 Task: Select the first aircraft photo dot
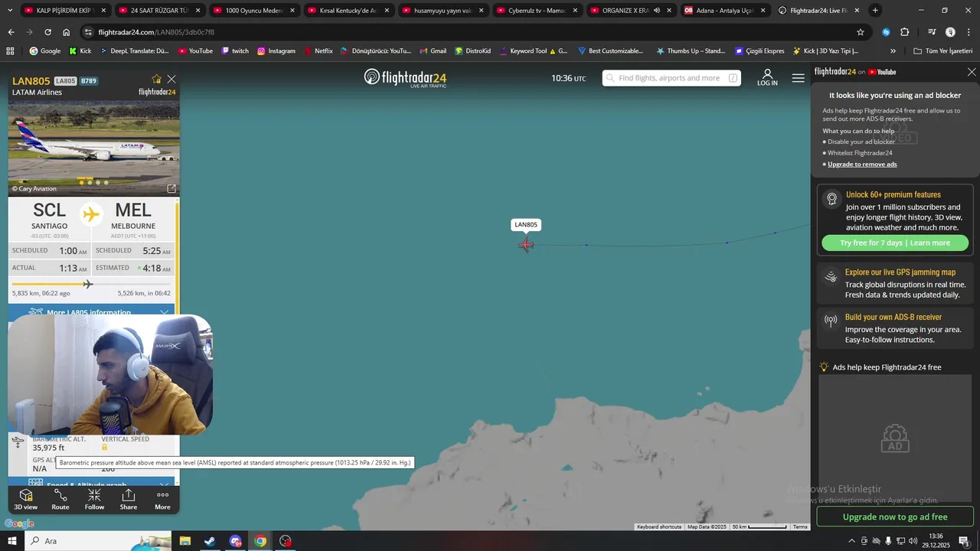pyautogui.click(x=81, y=183)
